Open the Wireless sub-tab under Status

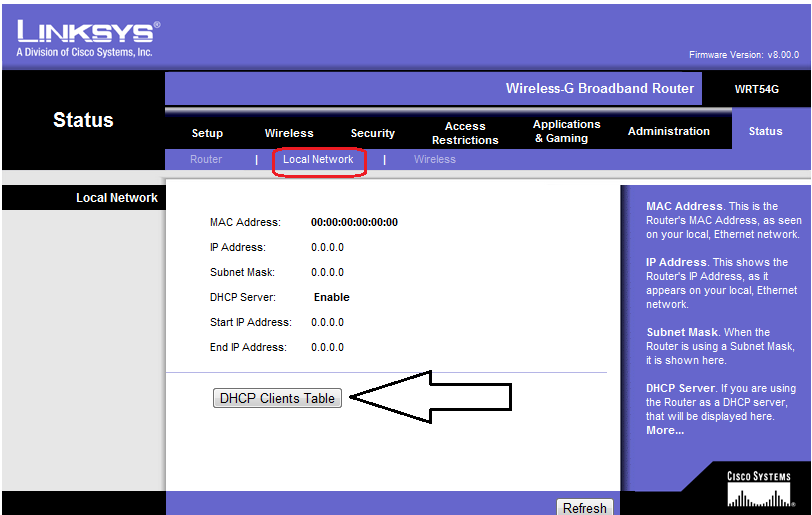pos(434,160)
